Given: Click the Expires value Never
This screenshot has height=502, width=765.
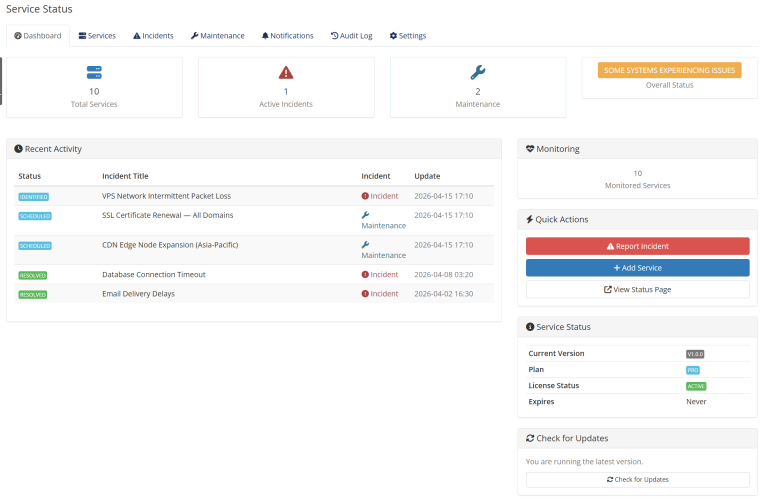Looking at the screenshot, I should (x=696, y=402).
